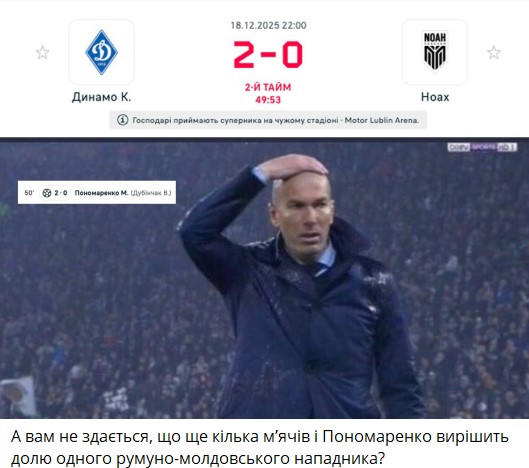Click the beIN Sports watermark logo
Image resolution: width=529 pixels, height=468 pixels.
[482, 147]
